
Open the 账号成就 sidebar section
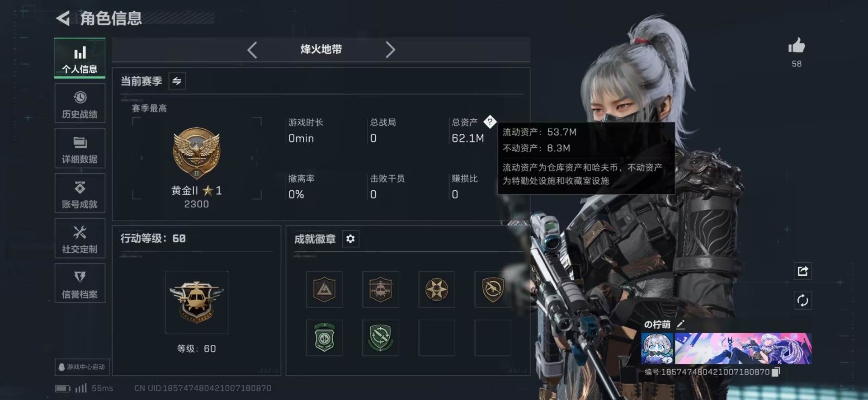[x=80, y=193]
